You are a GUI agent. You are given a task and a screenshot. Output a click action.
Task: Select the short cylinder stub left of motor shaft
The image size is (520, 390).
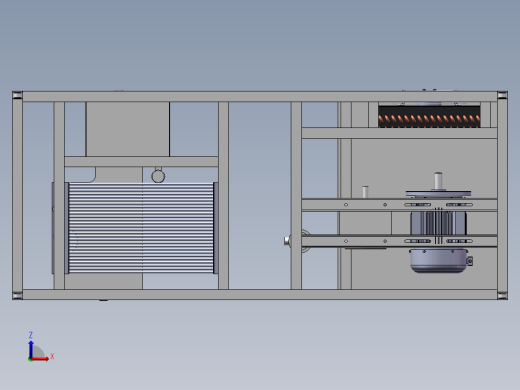[x=365, y=192]
